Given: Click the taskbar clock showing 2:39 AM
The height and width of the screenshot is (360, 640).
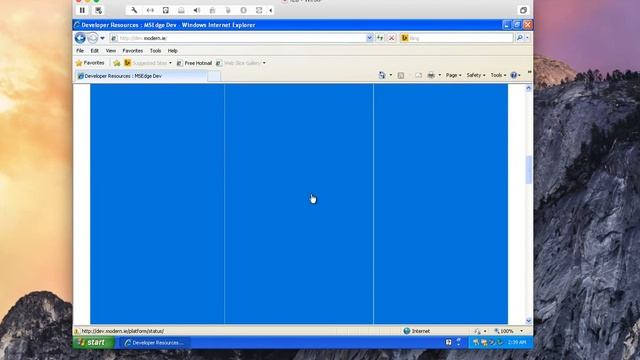Looking at the screenshot, I should pos(517,342).
